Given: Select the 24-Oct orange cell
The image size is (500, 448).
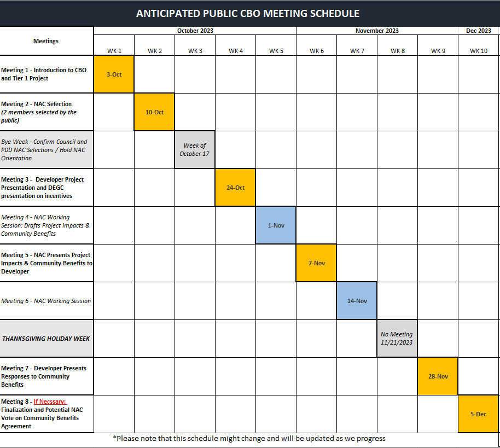Looking at the screenshot, I should (235, 188).
